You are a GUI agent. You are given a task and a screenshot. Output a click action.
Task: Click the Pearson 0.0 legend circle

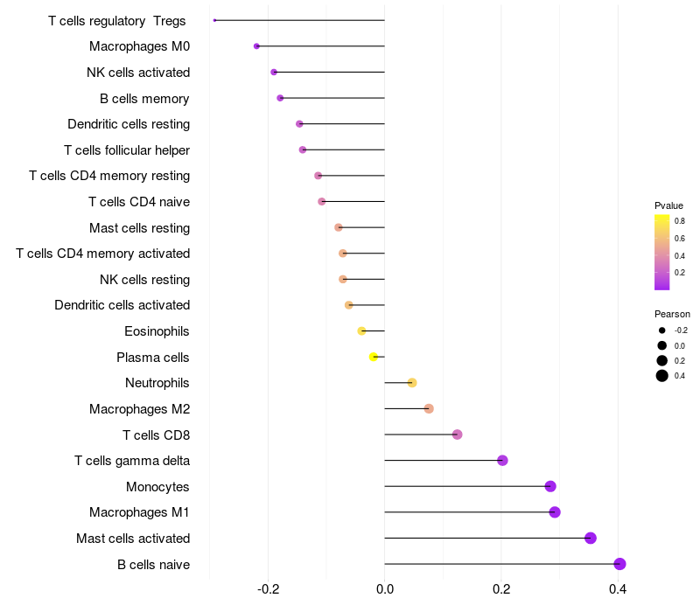click(x=662, y=345)
